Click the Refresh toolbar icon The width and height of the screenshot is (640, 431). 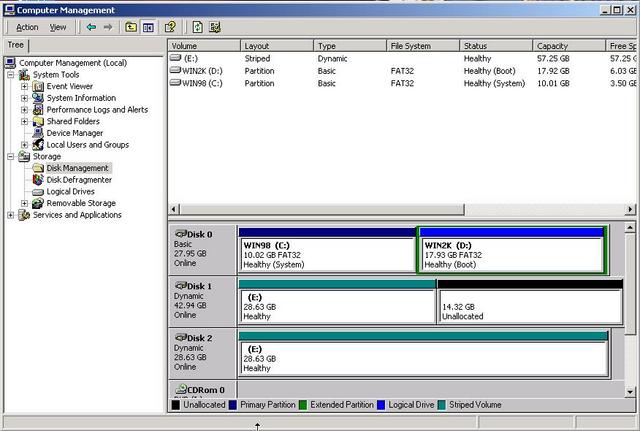(x=197, y=27)
